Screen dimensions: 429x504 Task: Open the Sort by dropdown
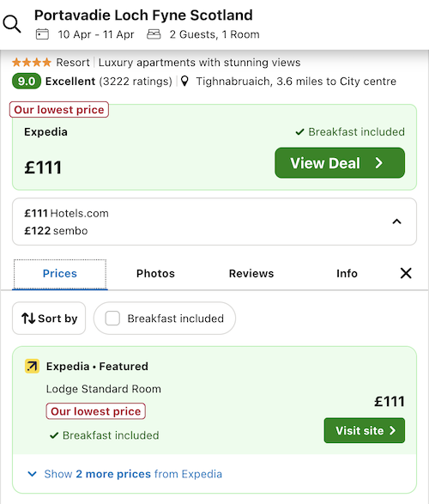pyautogui.click(x=49, y=319)
